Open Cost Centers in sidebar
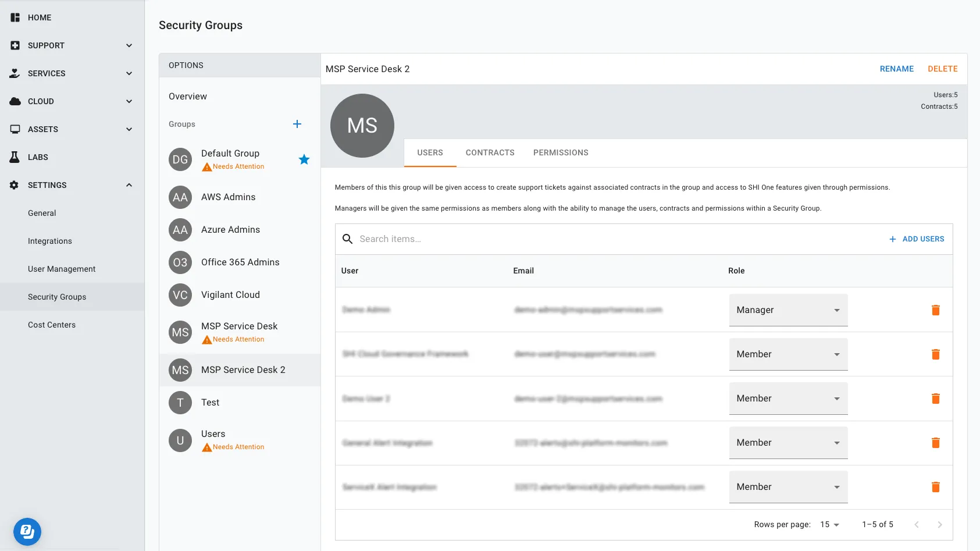 [x=52, y=325]
